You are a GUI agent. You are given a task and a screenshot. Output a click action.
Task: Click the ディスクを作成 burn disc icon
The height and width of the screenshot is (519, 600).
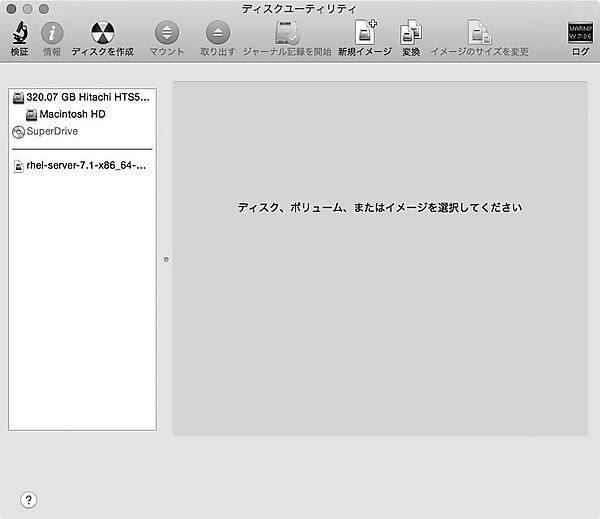[102, 33]
